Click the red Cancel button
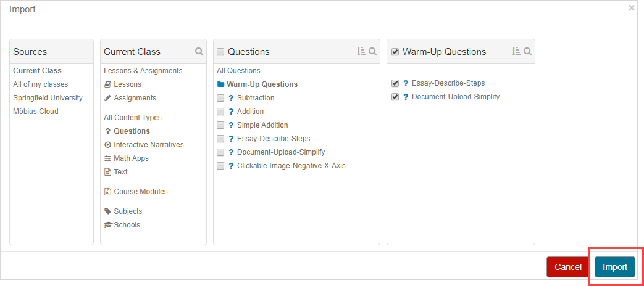The height and width of the screenshot is (286, 644). click(567, 267)
